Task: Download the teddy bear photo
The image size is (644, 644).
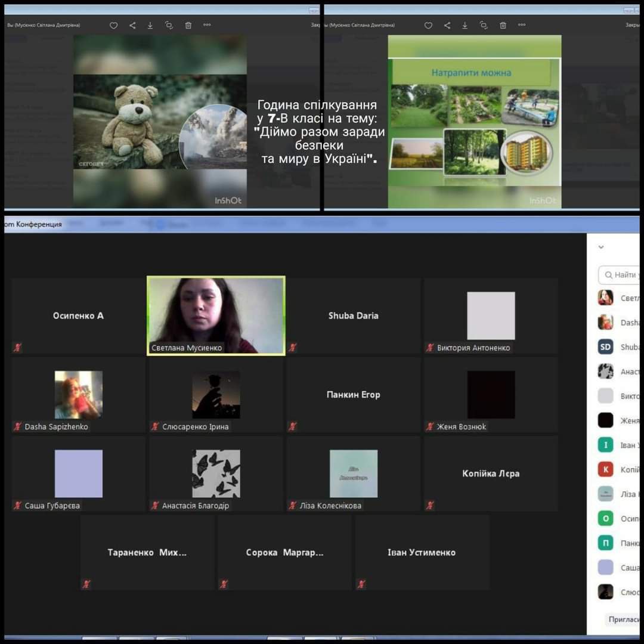Action: (150, 26)
